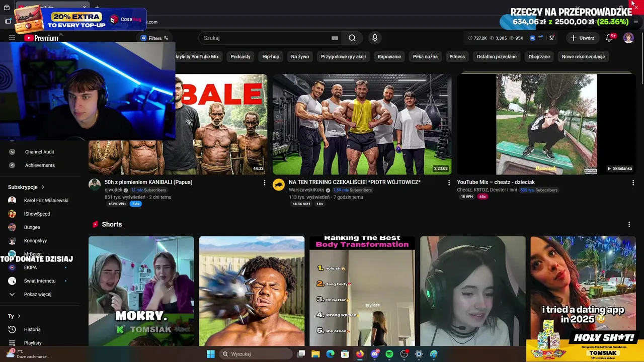Open the ojwojtek channel avatar
Image resolution: width=644 pixels, height=362 pixels.
[95, 185]
